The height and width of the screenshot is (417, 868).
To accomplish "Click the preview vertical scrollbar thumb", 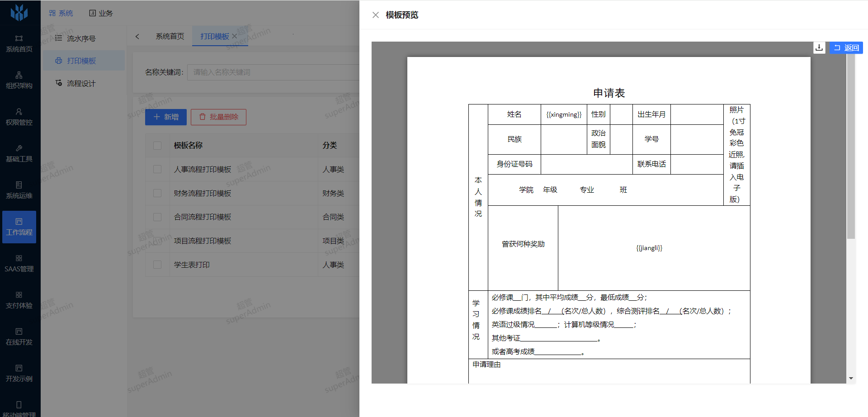I will point(851,147).
